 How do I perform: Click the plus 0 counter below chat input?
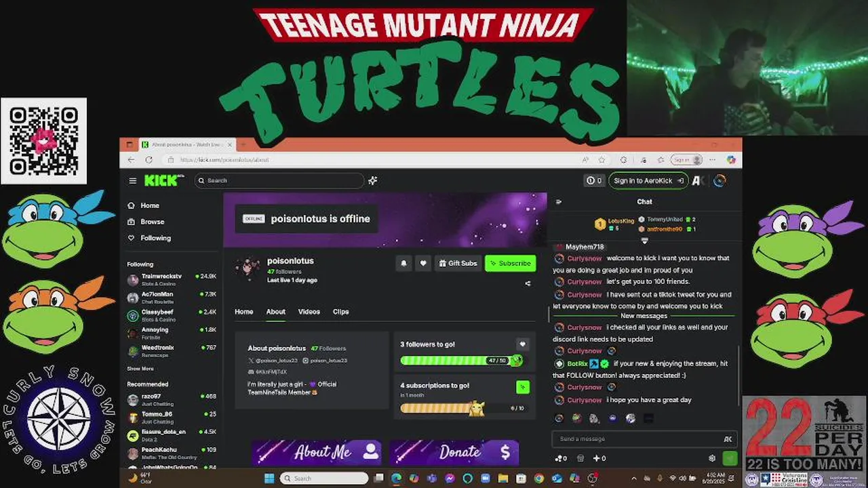click(x=600, y=458)
